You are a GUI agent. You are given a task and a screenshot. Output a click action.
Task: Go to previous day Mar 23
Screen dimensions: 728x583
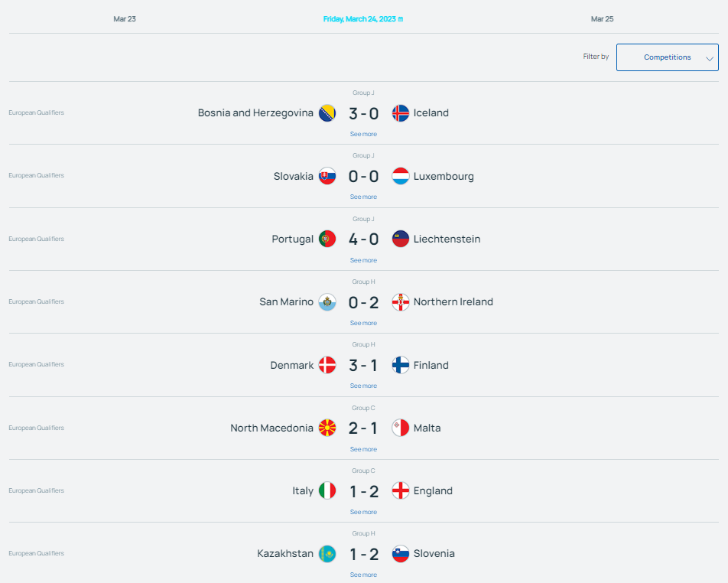click(x=125, y=19)
